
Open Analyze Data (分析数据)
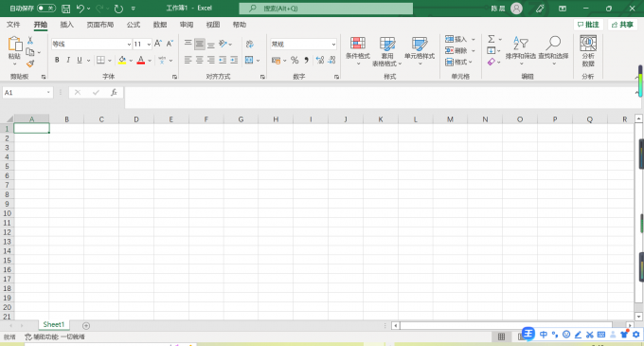tap(588, 51)
